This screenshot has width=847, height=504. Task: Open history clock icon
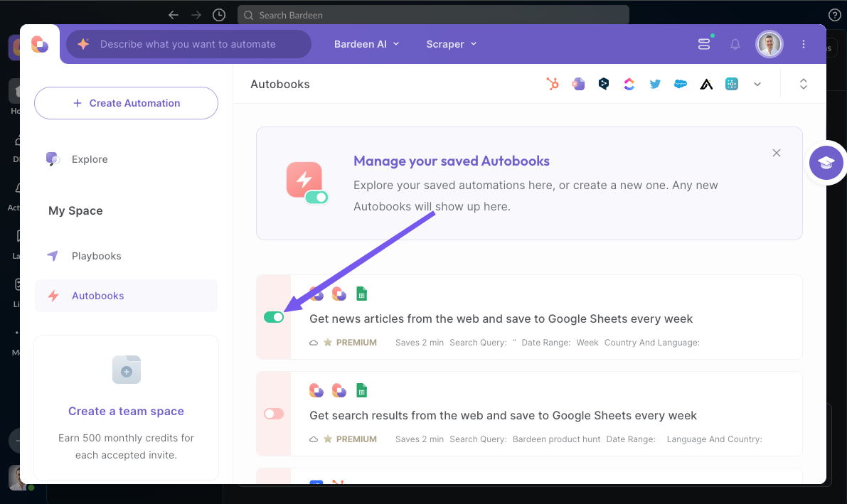coord(219,15)
